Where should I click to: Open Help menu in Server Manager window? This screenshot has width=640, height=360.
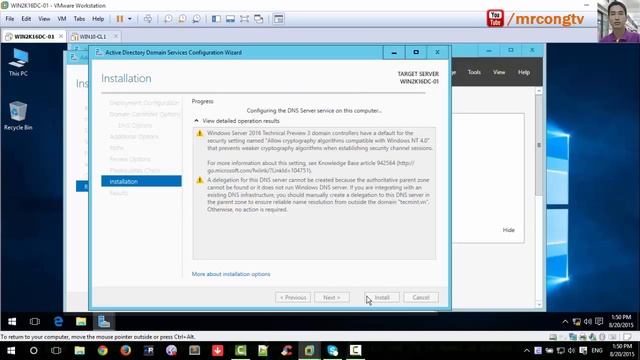click(524, 72)
